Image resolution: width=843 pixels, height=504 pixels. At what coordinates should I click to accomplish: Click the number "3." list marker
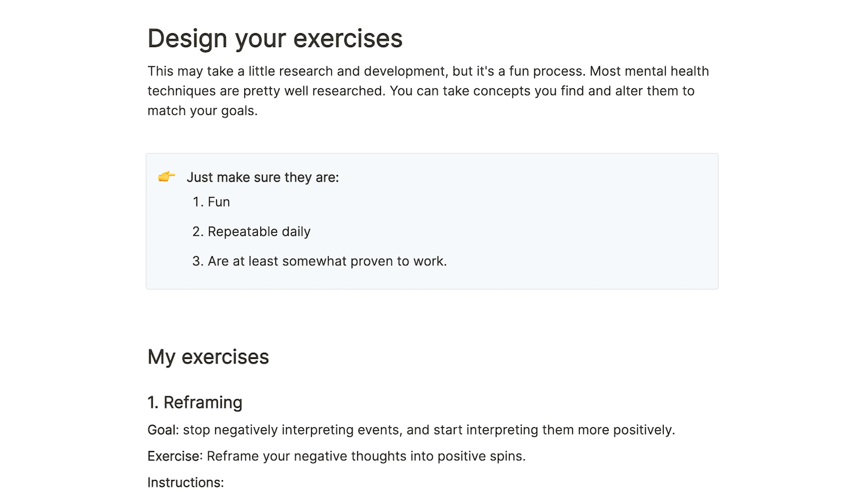point(198,261)
